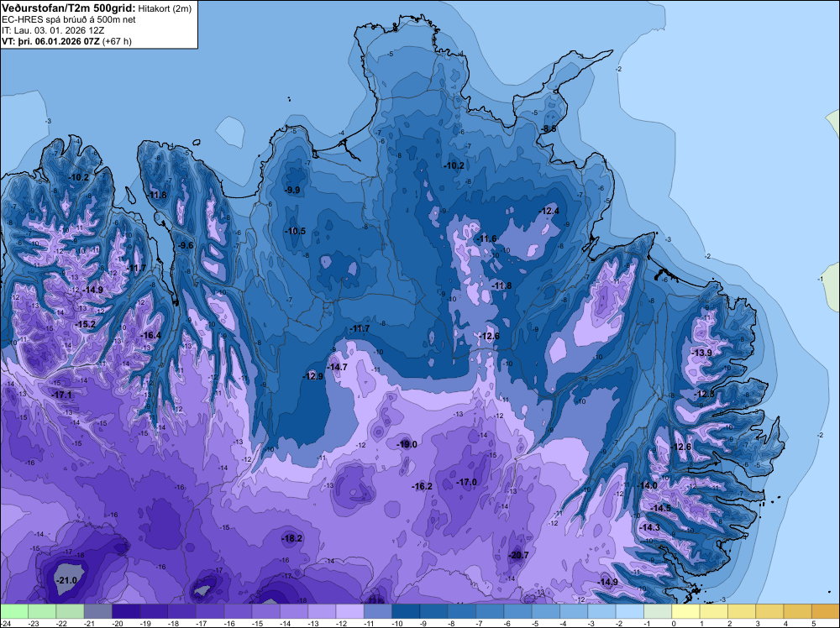The image size is (840, 628).
Task: Click the 'Hitakort (2m)' heading text
Action: pyautogui.click(x=165, y=8)
